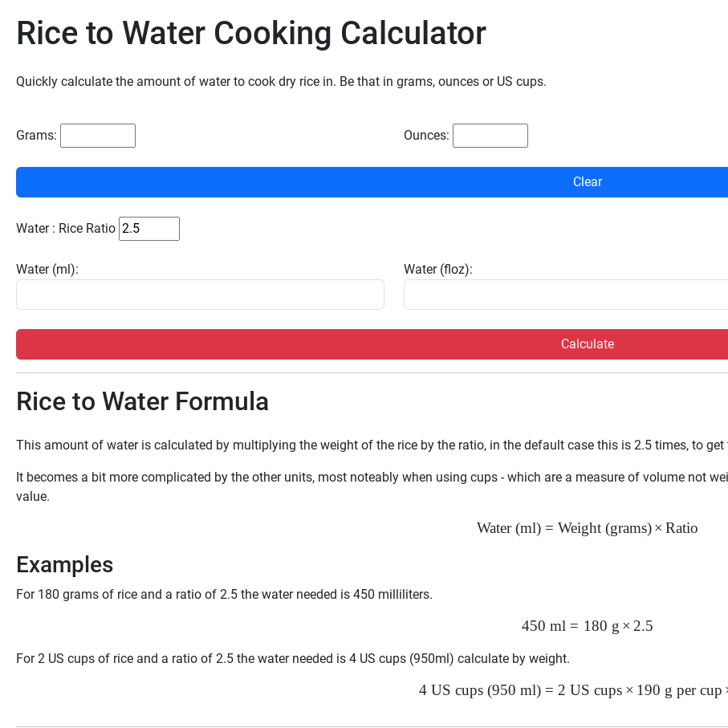Click the Rice to Water Cooking Calculator title

coord(250,34)
